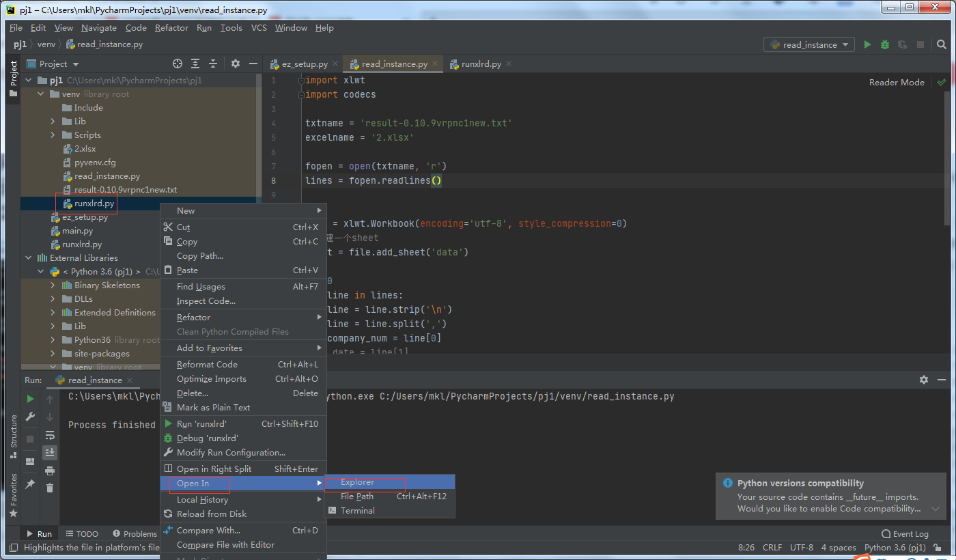Select main.py in Project tree

coord(77,231)
